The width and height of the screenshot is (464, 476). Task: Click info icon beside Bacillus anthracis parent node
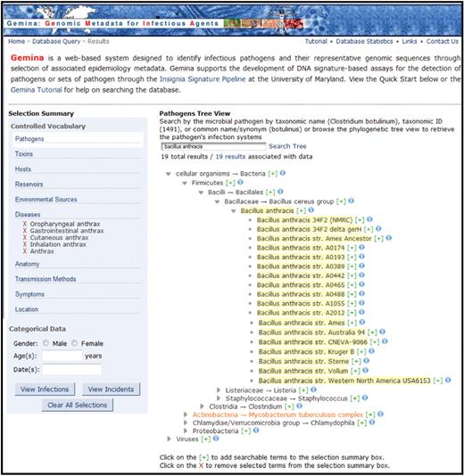click(311, 210)
